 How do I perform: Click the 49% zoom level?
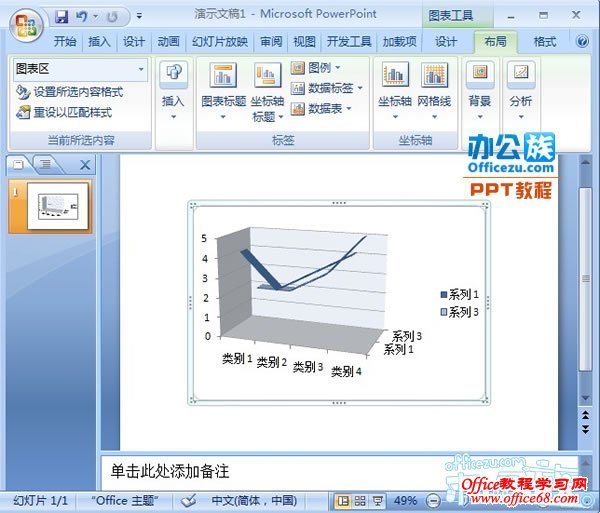[405, 500]
